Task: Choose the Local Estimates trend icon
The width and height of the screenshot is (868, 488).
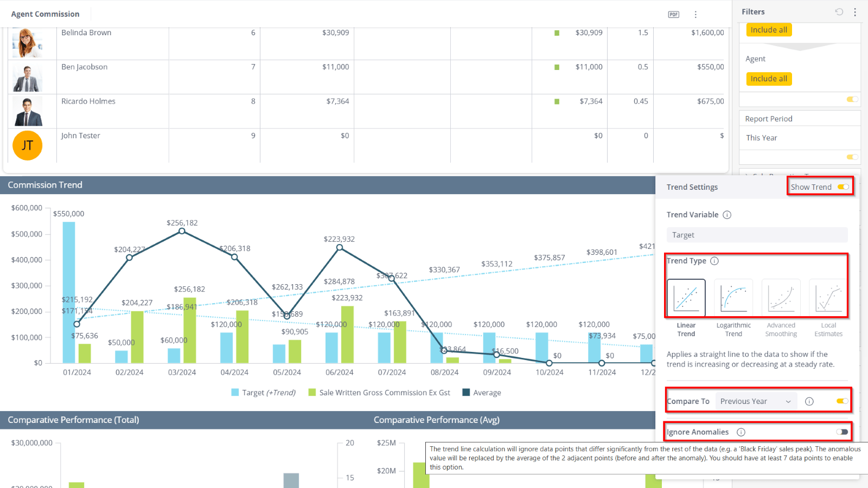Action: 828,298
